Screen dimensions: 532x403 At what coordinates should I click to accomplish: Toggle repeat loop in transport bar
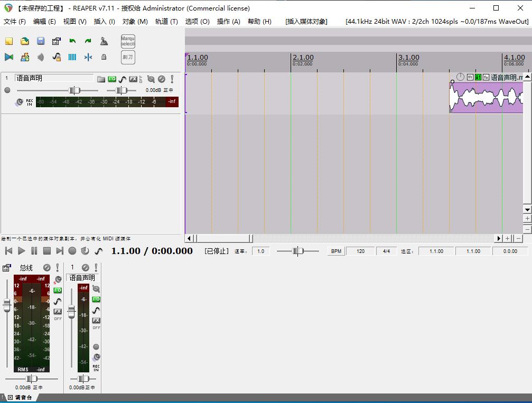[x=85, y=251]
